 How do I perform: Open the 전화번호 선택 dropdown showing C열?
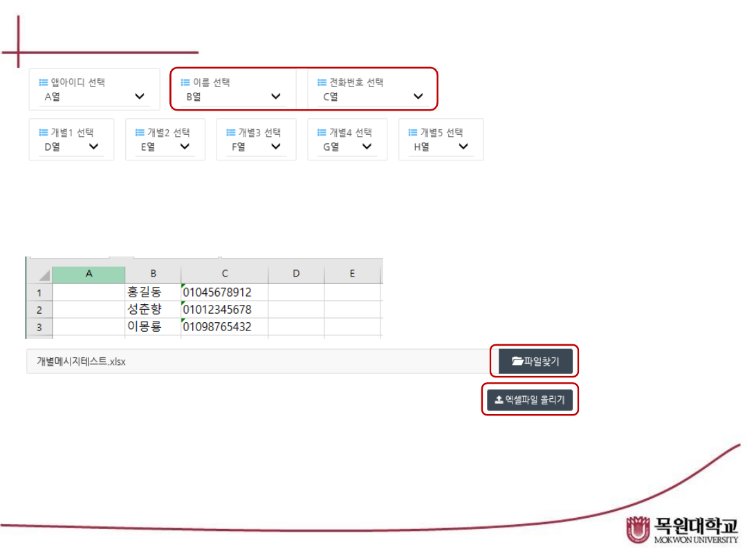pyautogui.click(x=372, y=97)
